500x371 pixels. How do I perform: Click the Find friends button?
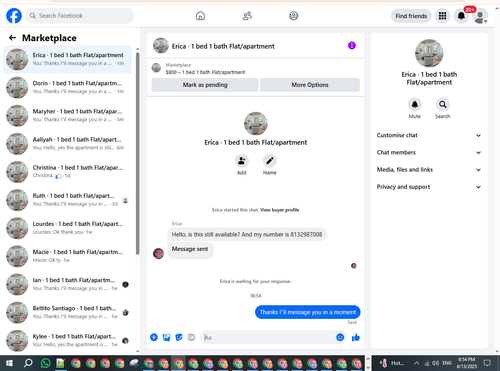[x=411, y=16]
